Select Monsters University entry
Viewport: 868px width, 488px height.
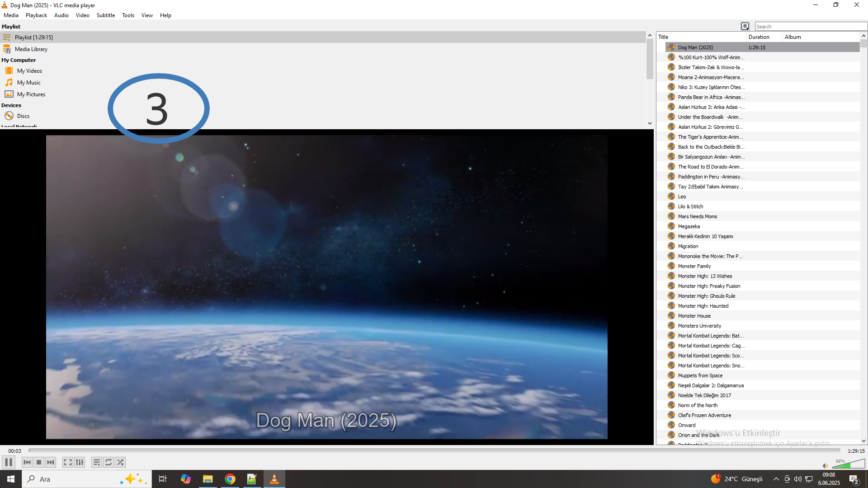[x=762, y=326]
